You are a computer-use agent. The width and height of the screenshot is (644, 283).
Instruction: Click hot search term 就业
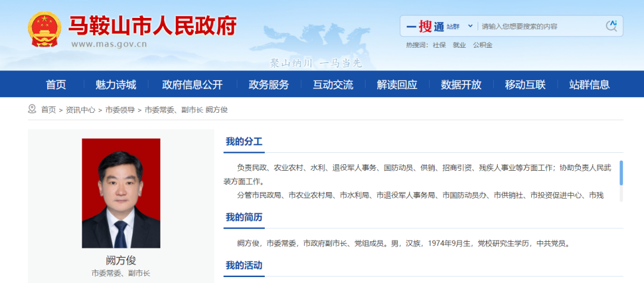point(459,45)
